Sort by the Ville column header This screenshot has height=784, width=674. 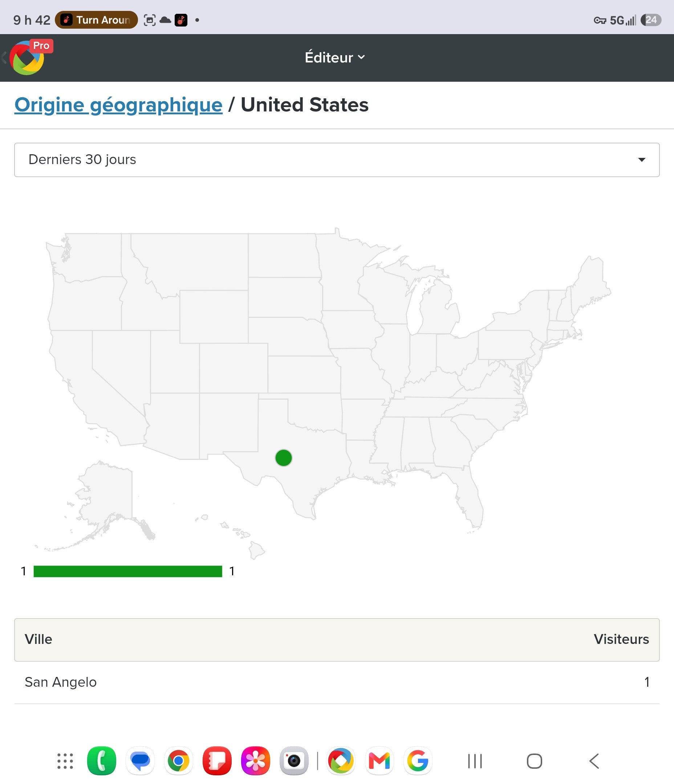tap(38, 639)
